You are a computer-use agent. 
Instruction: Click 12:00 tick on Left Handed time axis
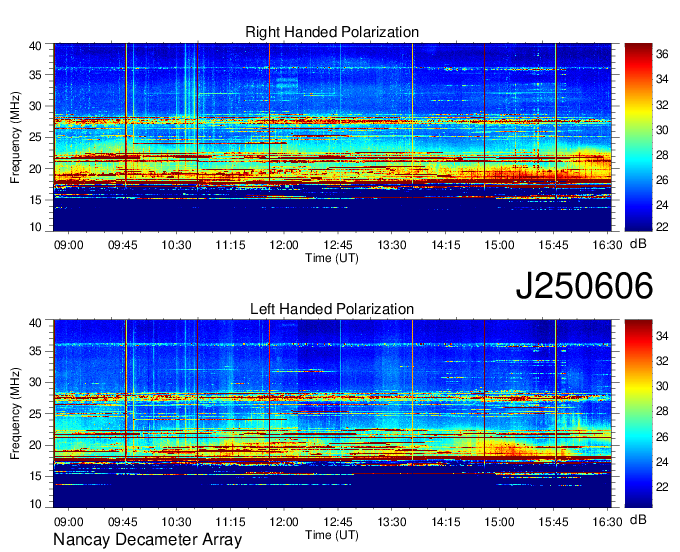click(x=284, y=522)
